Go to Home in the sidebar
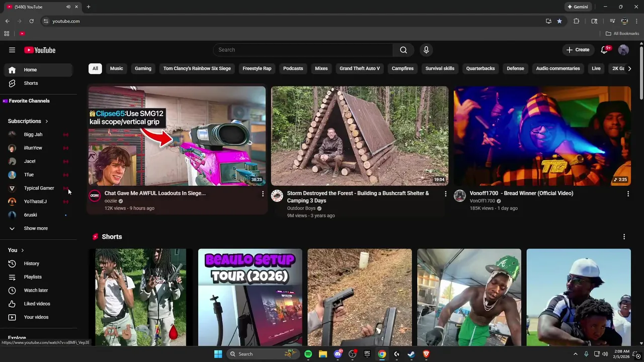The width and height of the screenshot is (644, 362). (x=38, y=70)
